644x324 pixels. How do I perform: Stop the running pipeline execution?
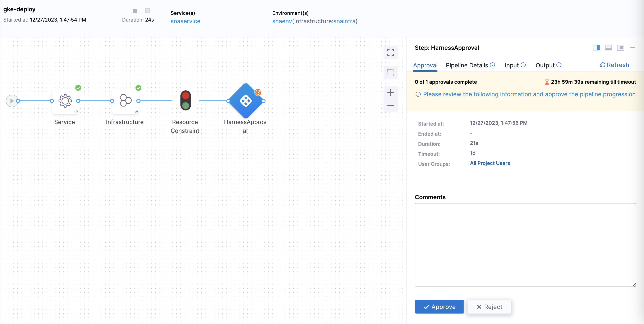click(x=135, y=11)
